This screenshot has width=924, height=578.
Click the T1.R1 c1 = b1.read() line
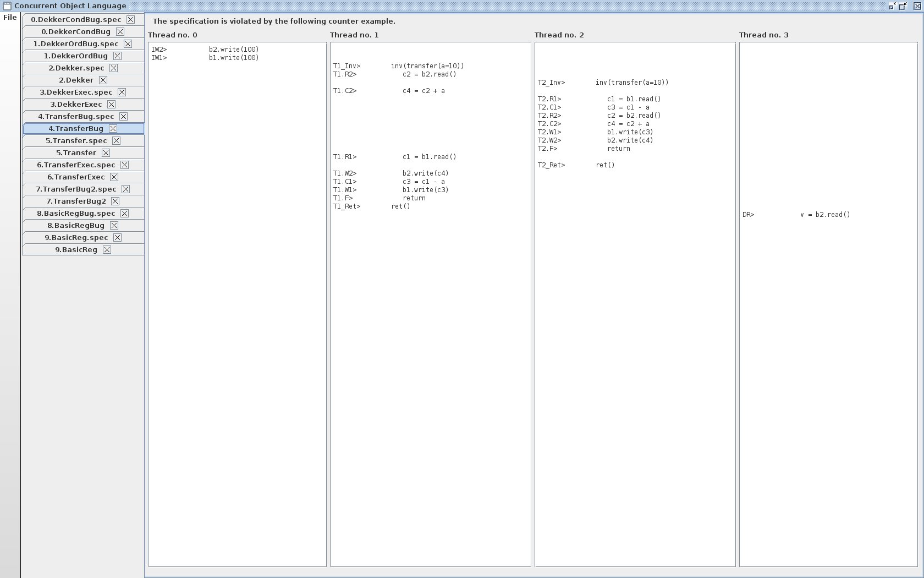[x=395, y=157]
